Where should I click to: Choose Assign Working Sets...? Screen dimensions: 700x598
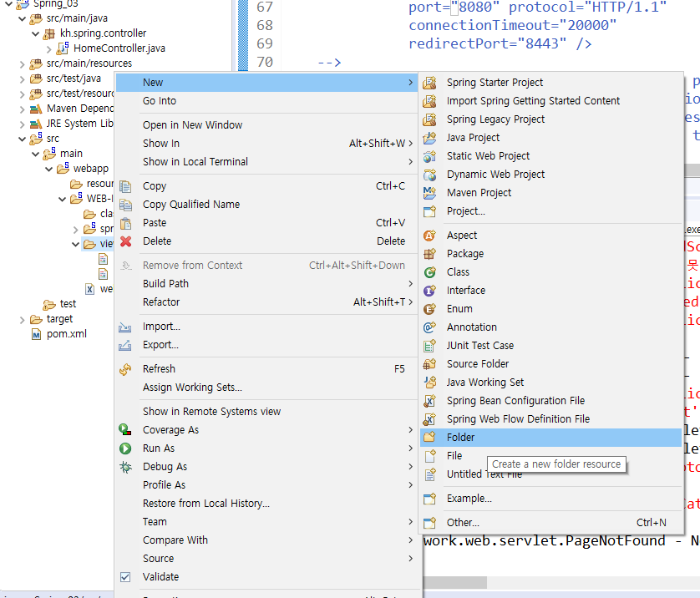[x=267, y=388]
